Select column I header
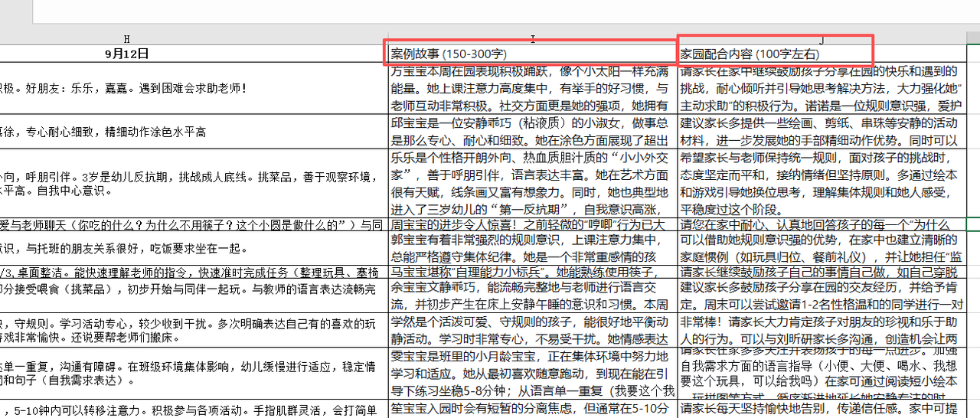Image resolution: width=980 pixels, height=418 pixels. [x=533, y=38]
